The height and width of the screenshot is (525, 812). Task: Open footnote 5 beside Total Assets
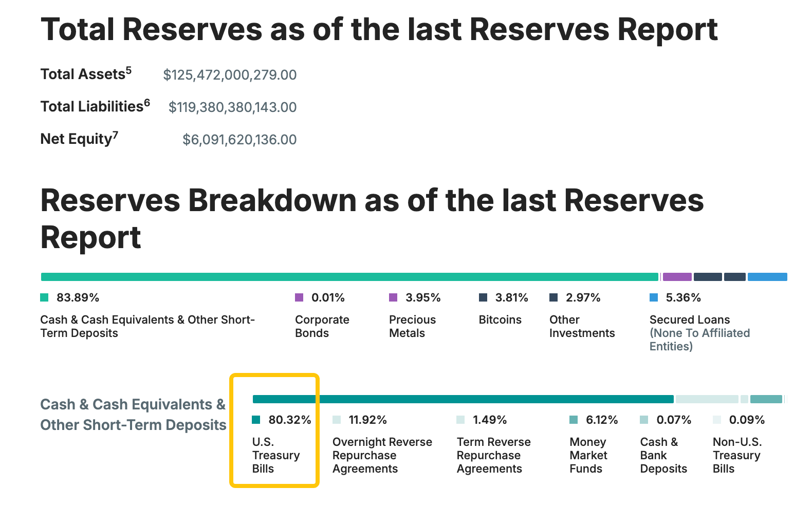tap(128, 70)
